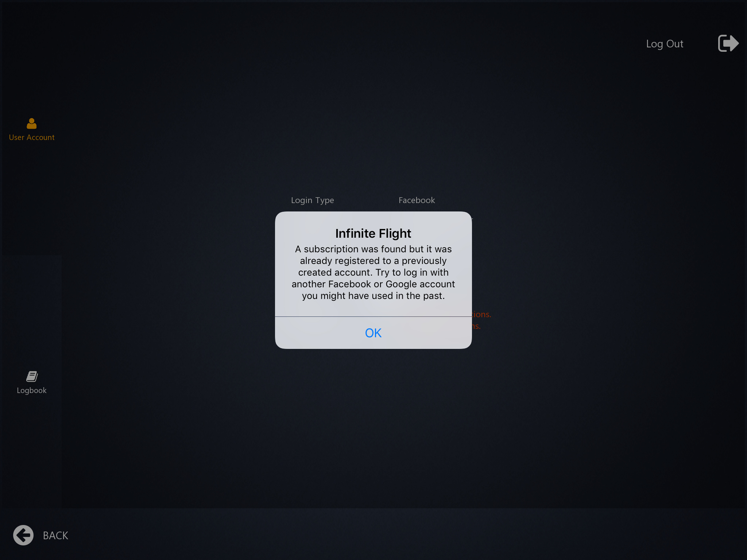Click the line 'A subscription was found but it was'

click(x=373, y=249)
